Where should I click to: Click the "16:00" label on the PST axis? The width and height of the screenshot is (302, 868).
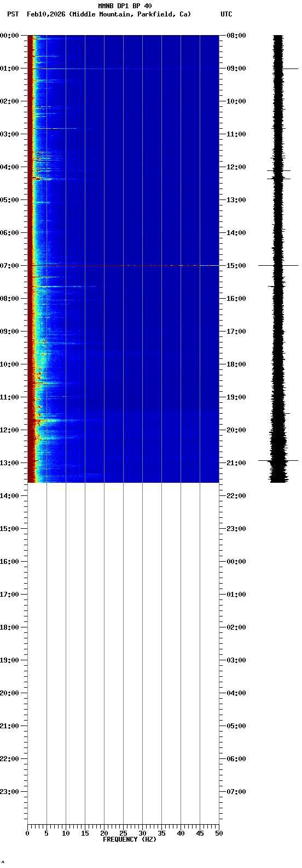click(x=9, y=562)
